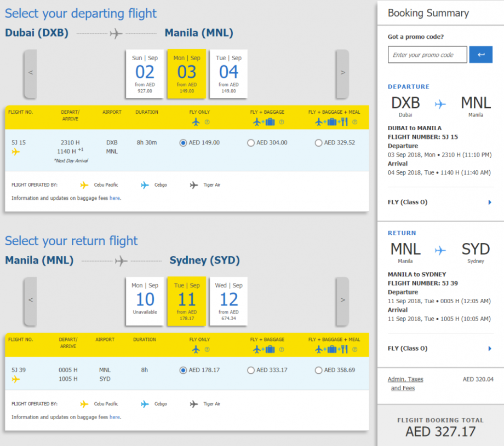Select Fly + Baggage fare AED 304.00

pos(251,143)
